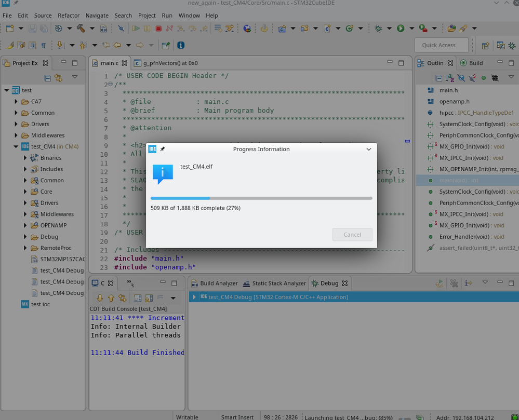Click the Disconnect icon in debug toolbar
The image size is (519, 420).
coord(169,29)
